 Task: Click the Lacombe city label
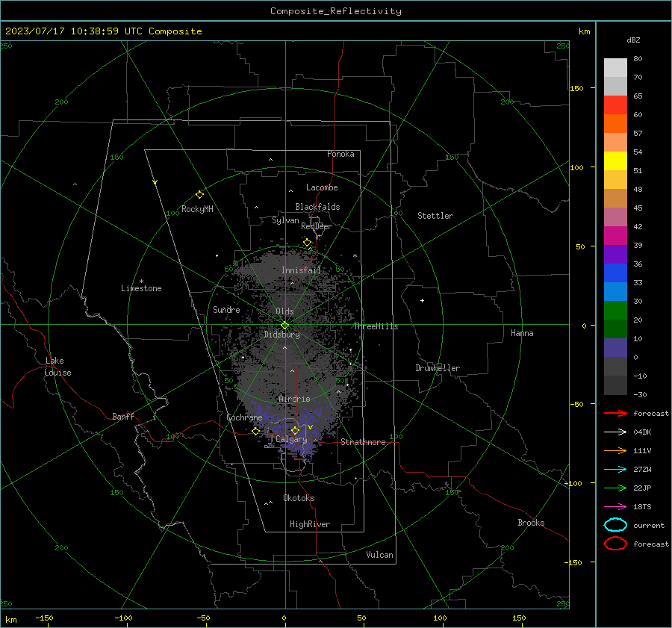click(x=322, y=187)
